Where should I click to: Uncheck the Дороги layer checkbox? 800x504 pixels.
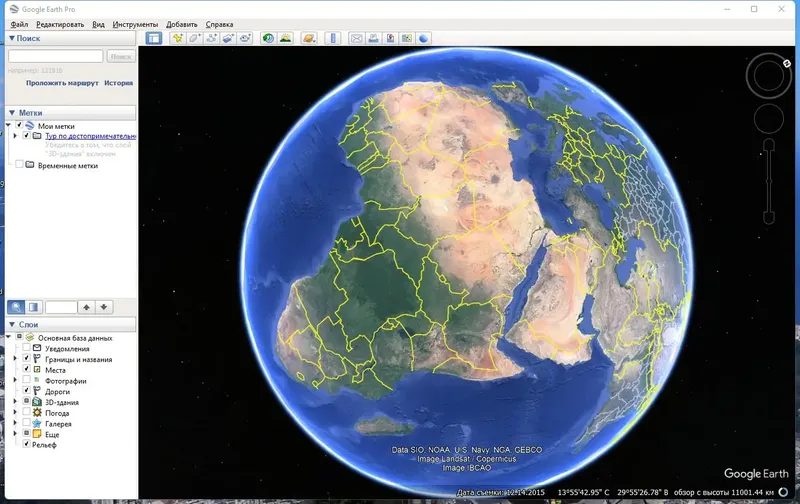[27, 391]
